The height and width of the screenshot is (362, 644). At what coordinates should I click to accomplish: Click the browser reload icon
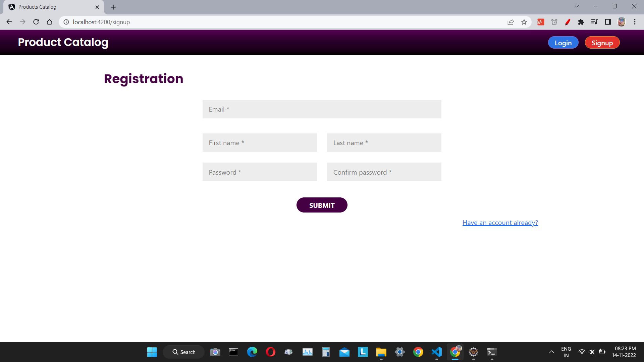tap(36, 22)
